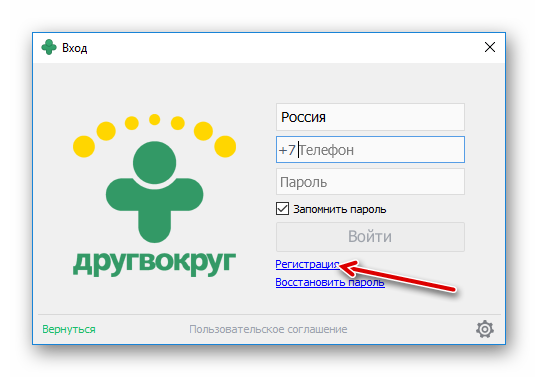Image resolution: width=538 pixels, height=377 pixels.
Task: Open "Пользовательское соглашение" agreement link
Action: click(268, 329)
